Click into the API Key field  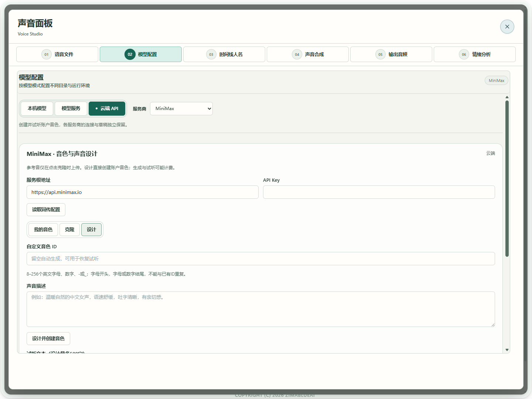[379, 192]
